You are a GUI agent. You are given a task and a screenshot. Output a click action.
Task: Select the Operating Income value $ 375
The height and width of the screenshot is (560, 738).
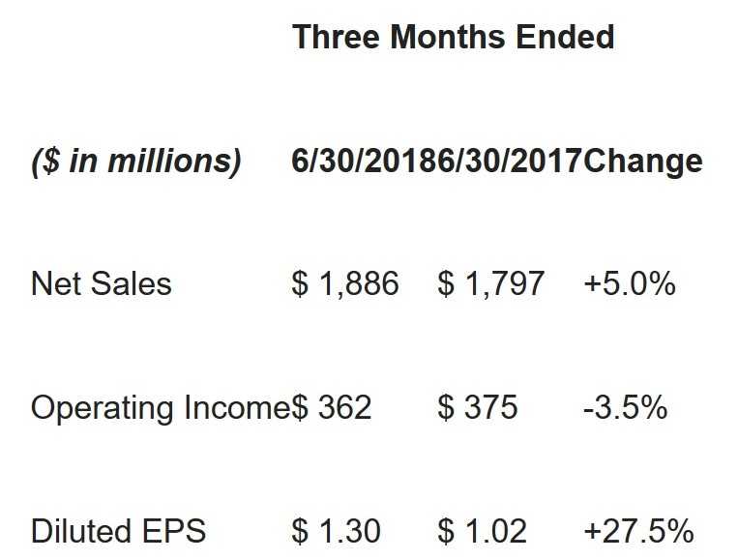pos(478,408)
